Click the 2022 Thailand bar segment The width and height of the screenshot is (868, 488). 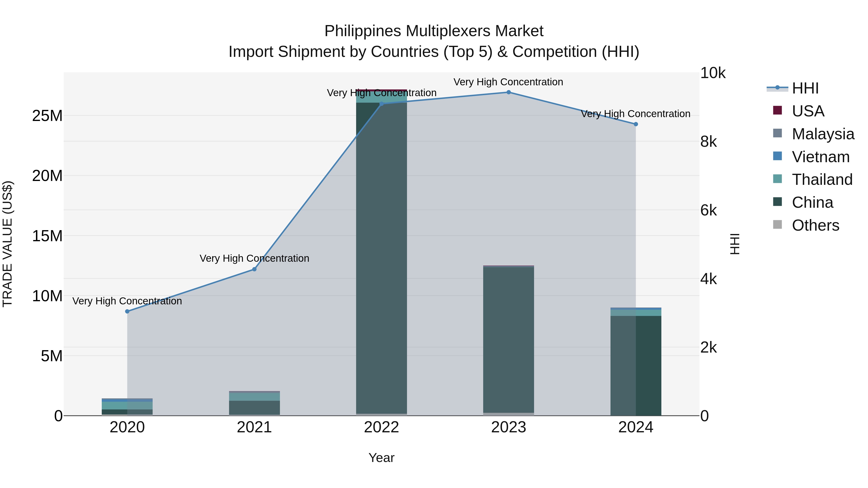pos(381,97)
